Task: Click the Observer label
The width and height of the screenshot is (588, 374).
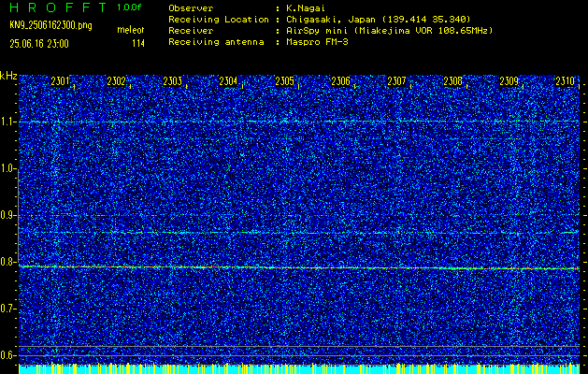Action: coord(191,8)
